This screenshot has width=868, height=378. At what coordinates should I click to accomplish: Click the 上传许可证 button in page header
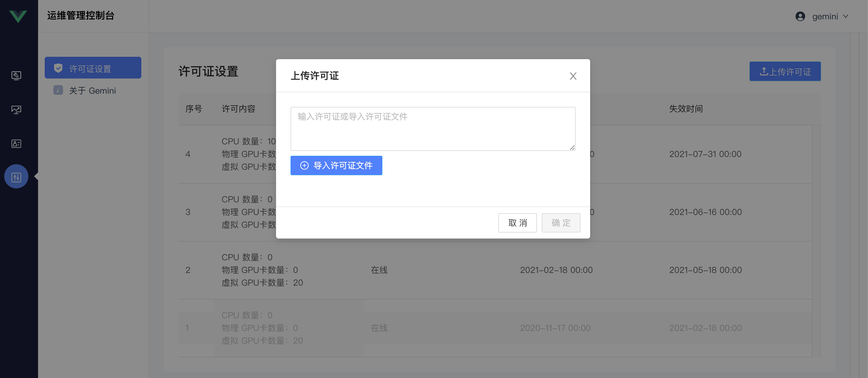tap(785, 71)
